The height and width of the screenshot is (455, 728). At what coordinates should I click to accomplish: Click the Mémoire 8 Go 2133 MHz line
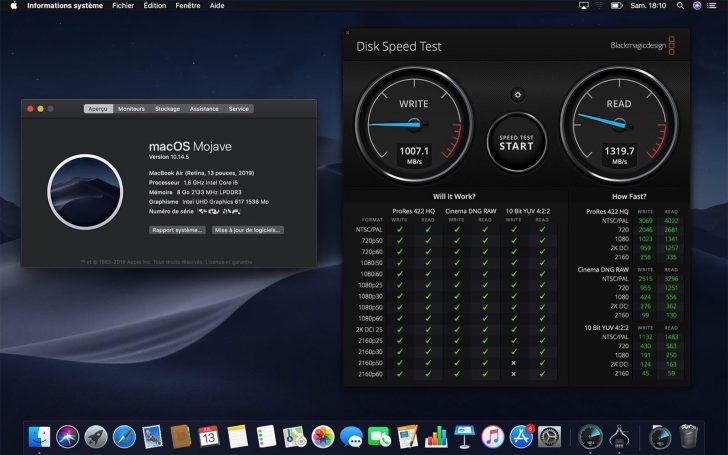coord(195,192)
